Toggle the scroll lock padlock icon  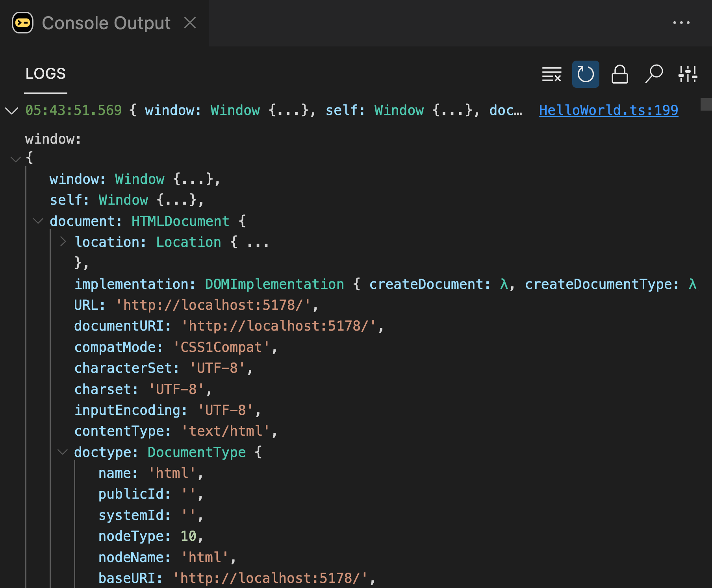click(x=620, y=74)
